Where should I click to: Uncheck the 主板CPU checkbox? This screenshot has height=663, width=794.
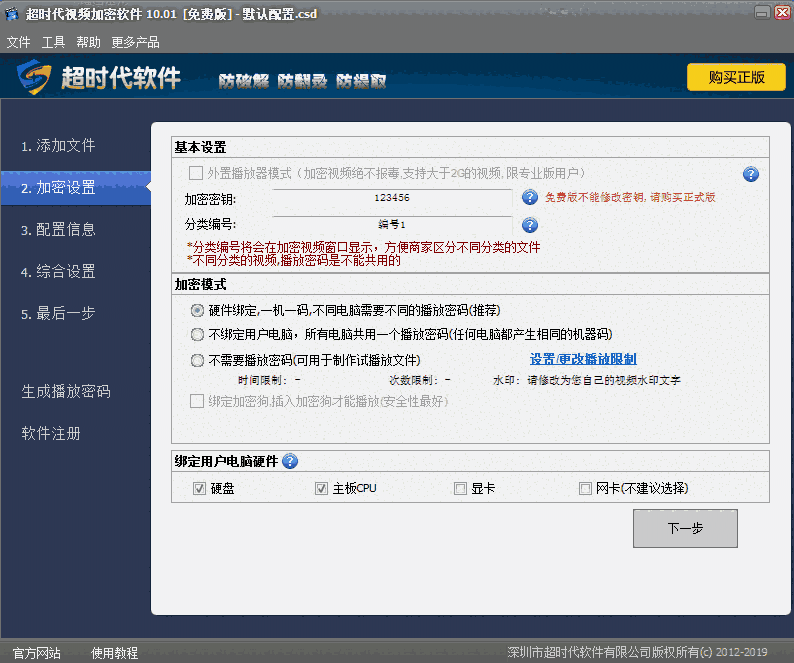point(321,488)
